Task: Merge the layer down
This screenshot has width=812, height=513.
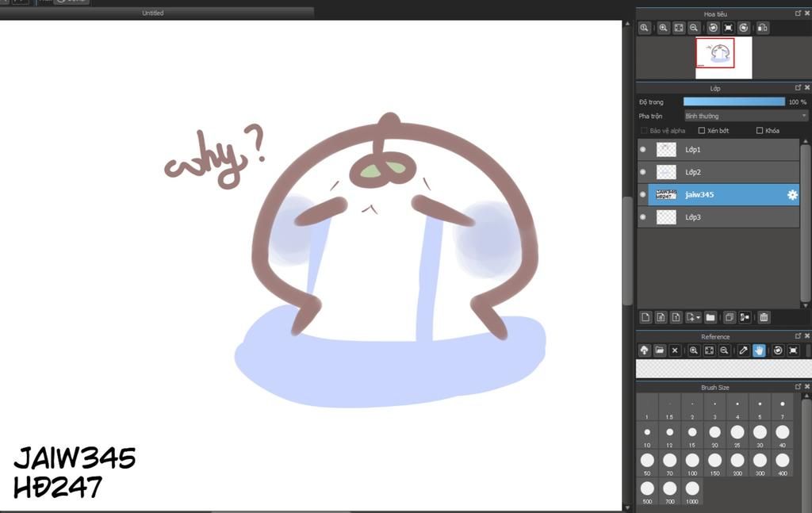Action: 745,317
